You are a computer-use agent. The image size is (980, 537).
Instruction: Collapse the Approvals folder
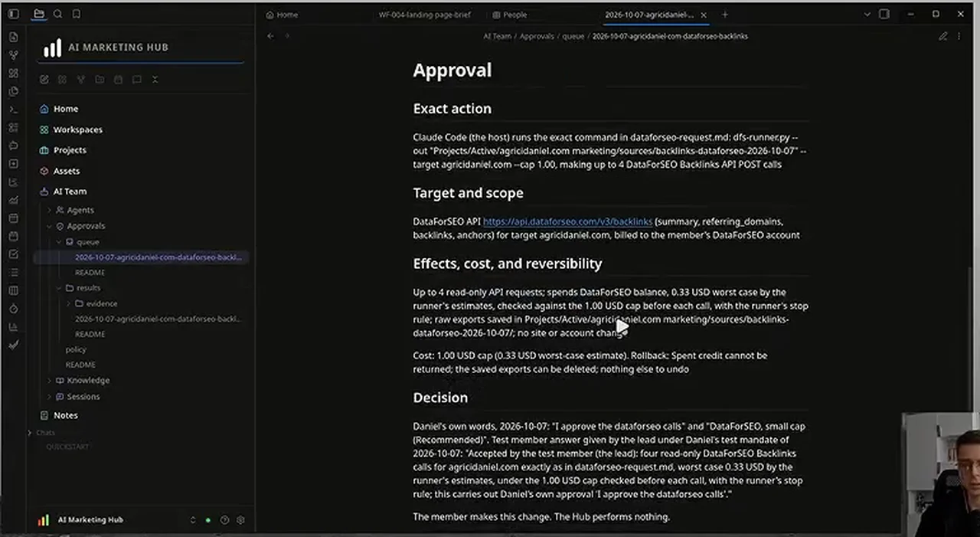(50, 226)
